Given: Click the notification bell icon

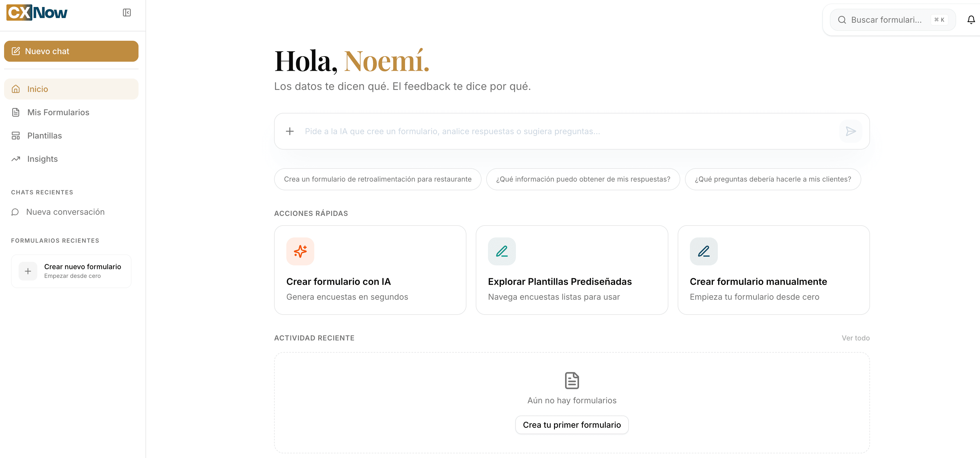Looking at the screenshot, I should (x=970, y=19).
